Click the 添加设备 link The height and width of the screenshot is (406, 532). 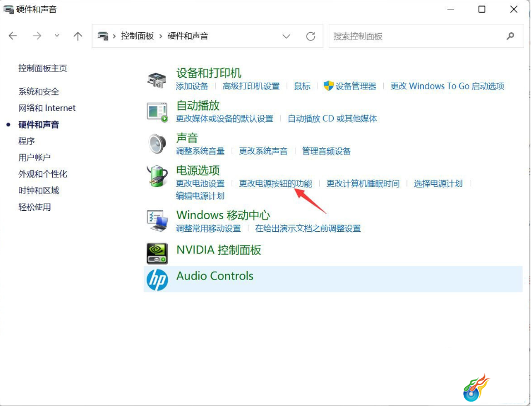pos(192,87)
